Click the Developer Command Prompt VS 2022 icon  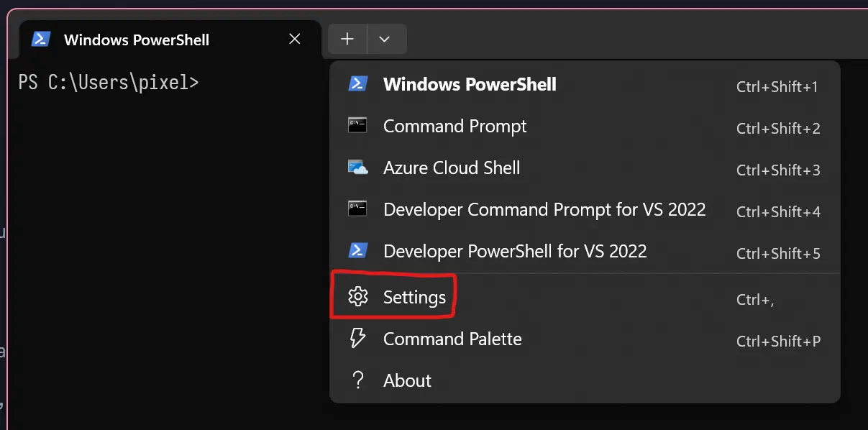pos(357,209)
